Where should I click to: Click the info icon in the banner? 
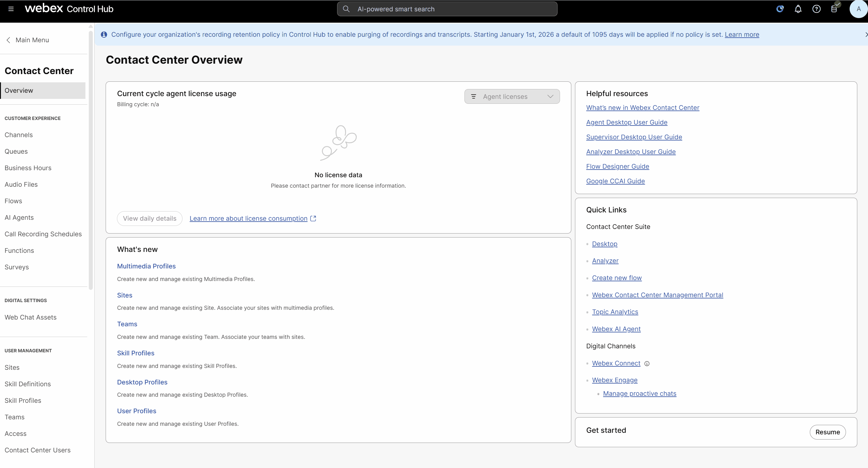[x=104, y=34]
